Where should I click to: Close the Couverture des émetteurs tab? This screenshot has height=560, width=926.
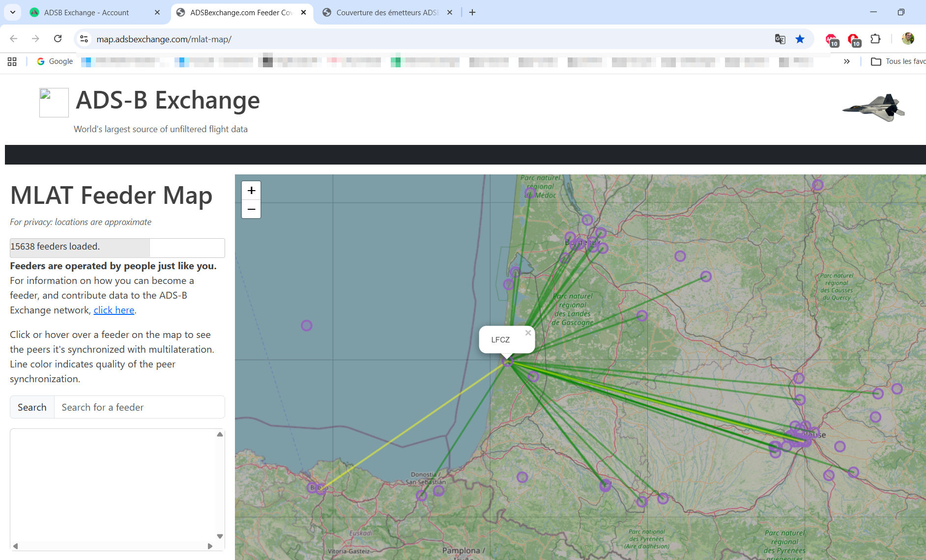(x=450, y=12)
